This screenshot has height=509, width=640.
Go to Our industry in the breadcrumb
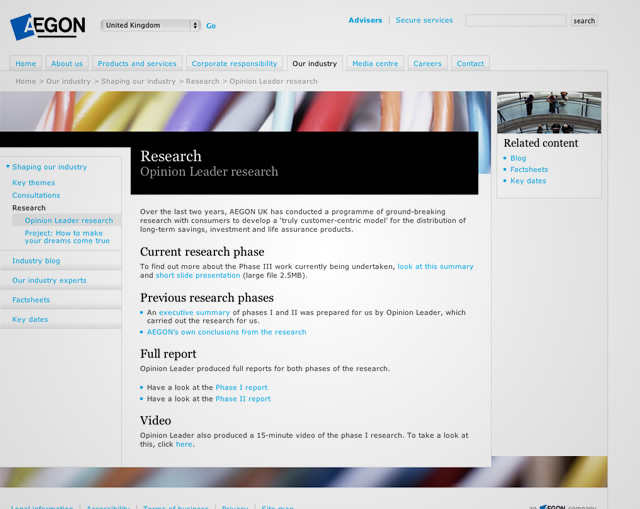click(68, 81)
